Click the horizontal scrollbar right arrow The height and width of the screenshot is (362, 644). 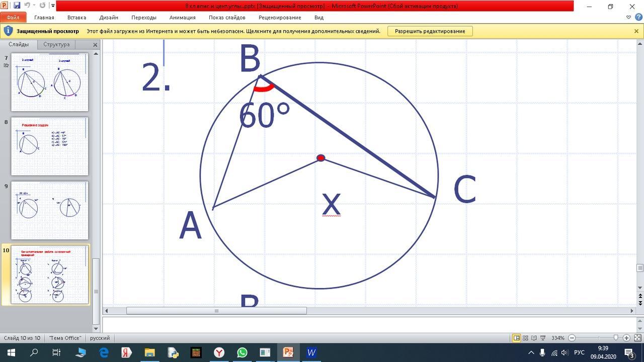tap(632, 311)
